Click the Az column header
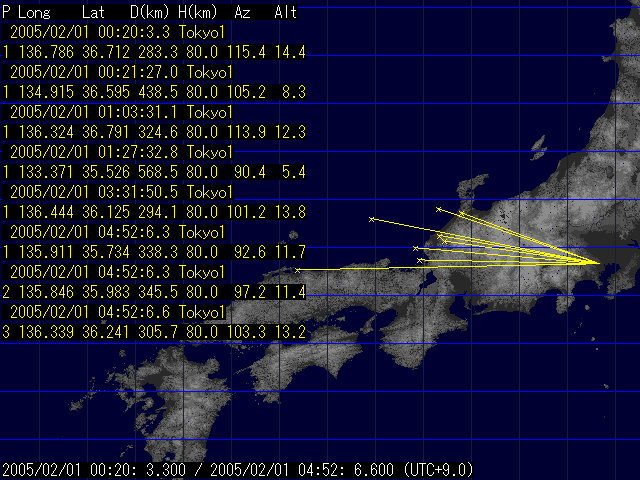Screen dimensions: 640x480 243,12
